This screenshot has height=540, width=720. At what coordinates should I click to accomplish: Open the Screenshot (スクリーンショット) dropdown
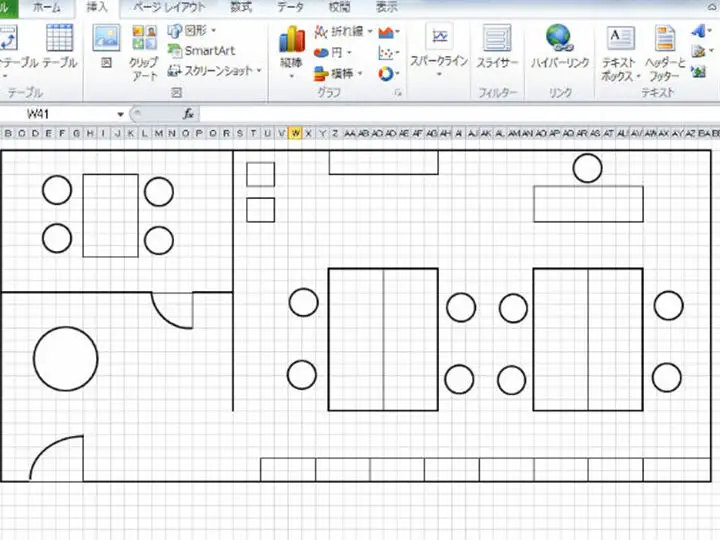coord(213,71)
